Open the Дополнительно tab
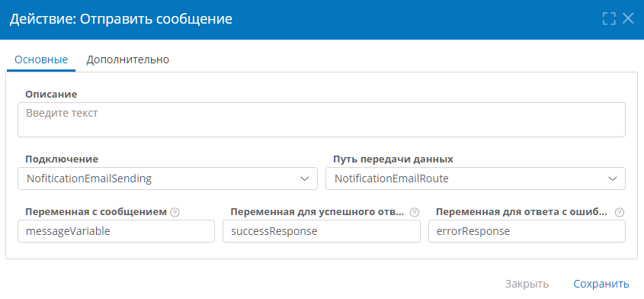This screenshot has height=299, width=644. pos(128,59)
